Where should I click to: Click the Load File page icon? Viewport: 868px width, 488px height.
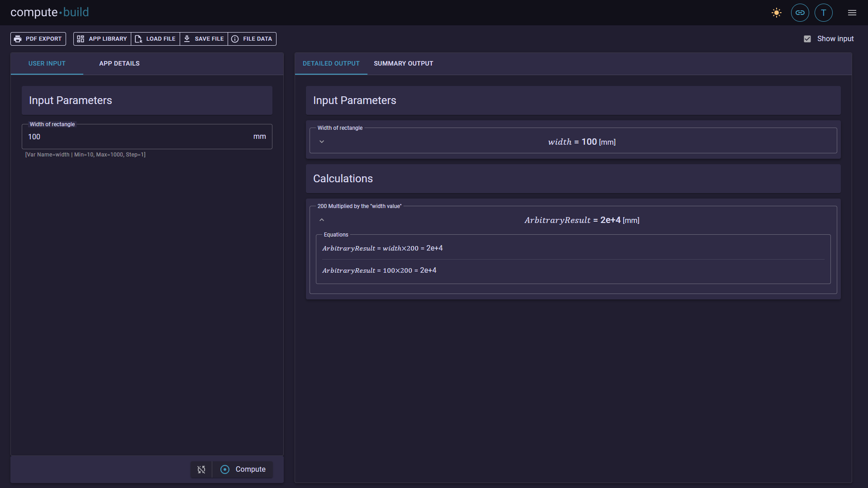coord(139,39)
